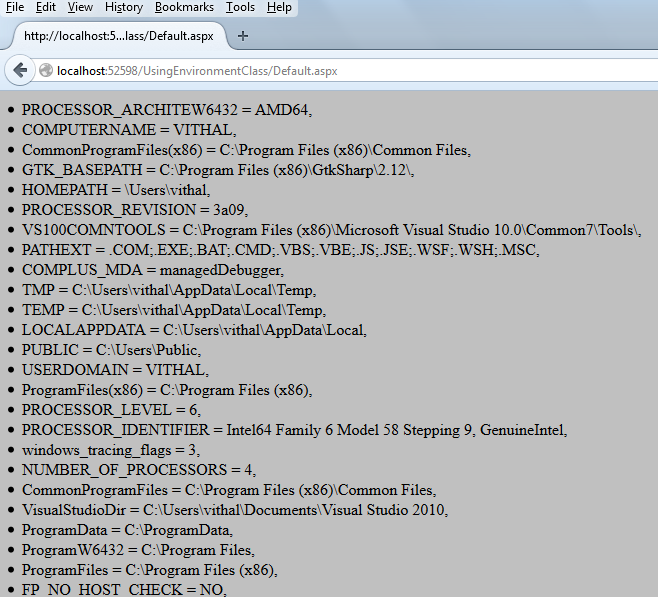Click the COMPLUS_MDA = managedDebugger line
Image resolution: width=658 pixels, height=597 pixels.
(x=153, y=270)
